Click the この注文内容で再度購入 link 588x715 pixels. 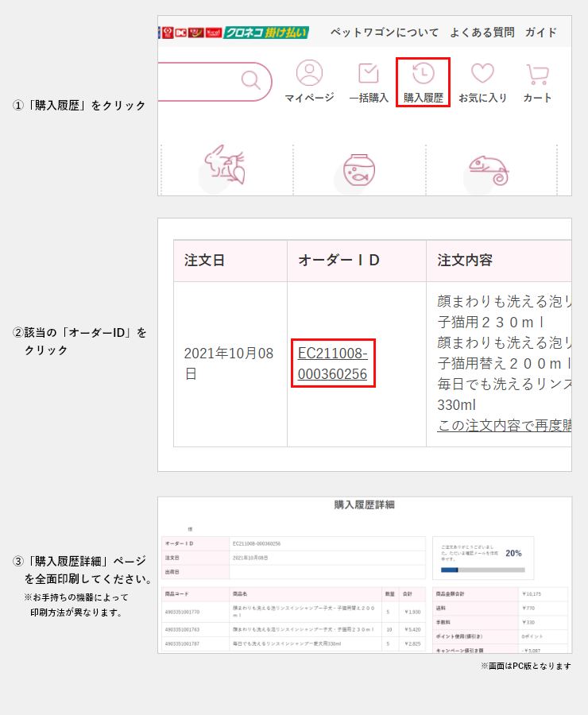505,425
